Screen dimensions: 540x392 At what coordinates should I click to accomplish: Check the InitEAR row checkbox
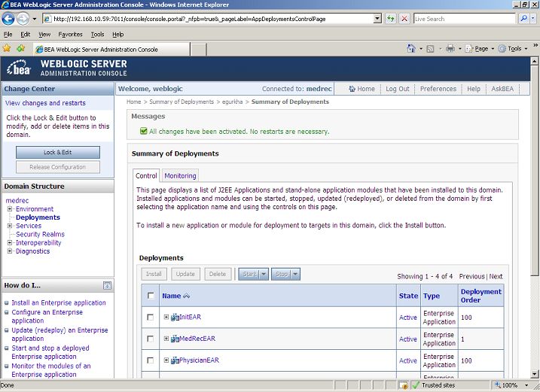click(x=150, y=318)
